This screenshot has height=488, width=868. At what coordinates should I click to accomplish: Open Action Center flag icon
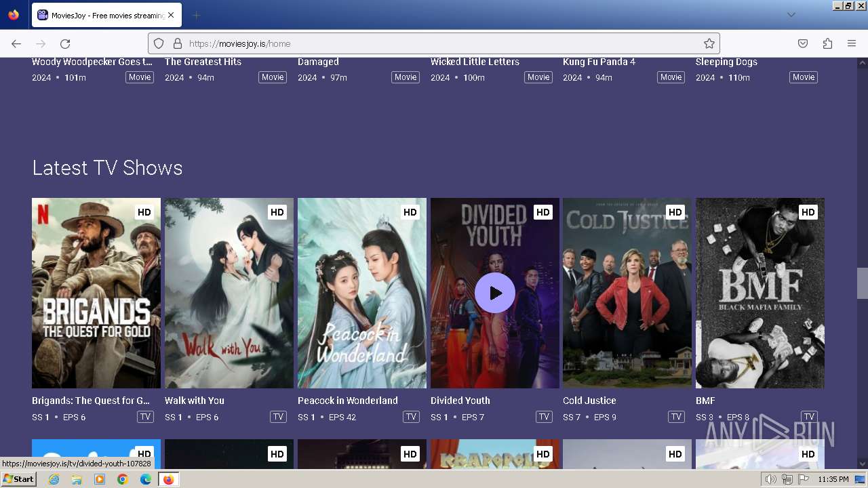click(x=804, y=479)
